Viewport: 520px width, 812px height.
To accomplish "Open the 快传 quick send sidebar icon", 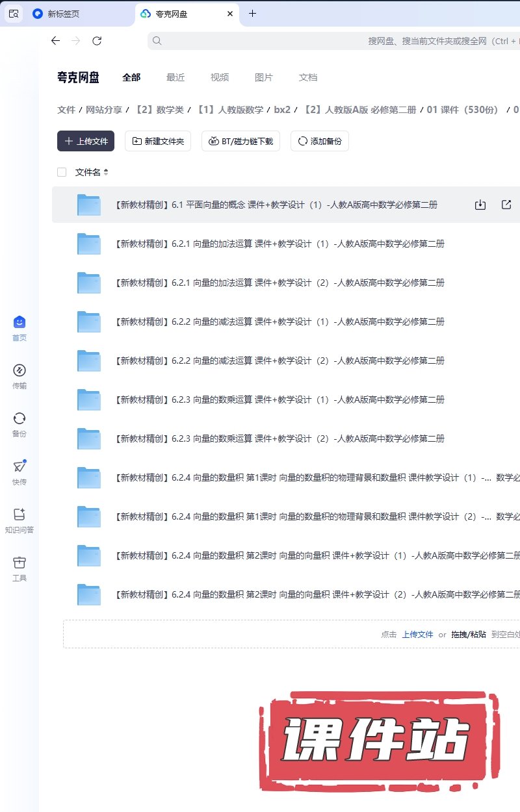I will tap(19, 467).
